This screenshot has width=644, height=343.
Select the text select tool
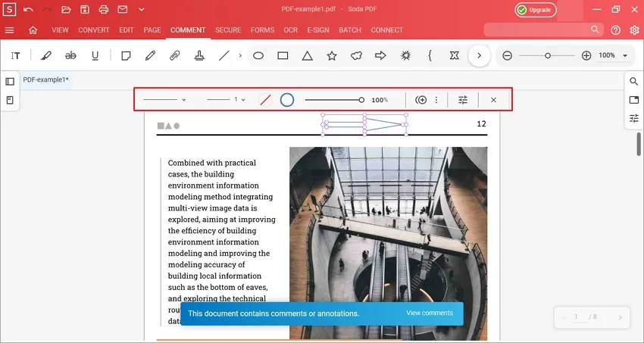coord(15,55)
